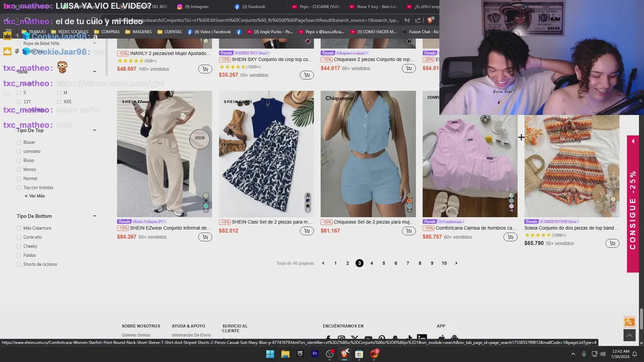Add INAWLY 2 piezas set to cart
The width and height of the screenshot is (644, 362).
click(205, 69)
